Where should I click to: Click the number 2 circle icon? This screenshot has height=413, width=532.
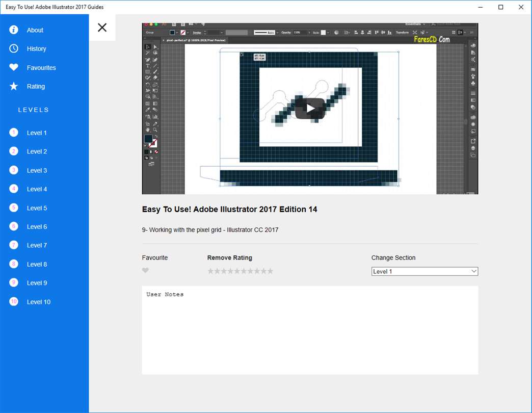[x=14, y=151]
